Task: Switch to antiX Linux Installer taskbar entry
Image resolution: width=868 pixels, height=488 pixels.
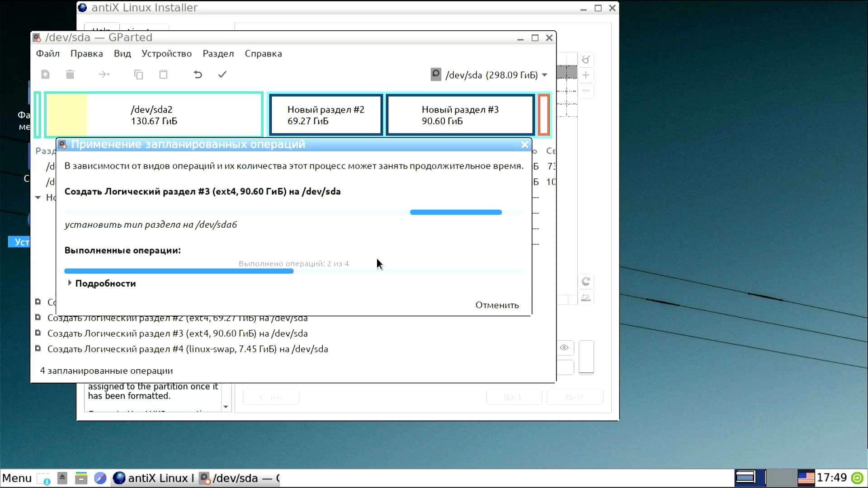Action: (153, 478)
